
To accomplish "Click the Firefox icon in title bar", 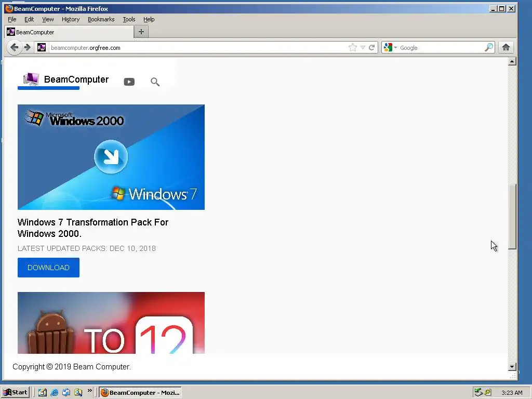I will (9, 8).
